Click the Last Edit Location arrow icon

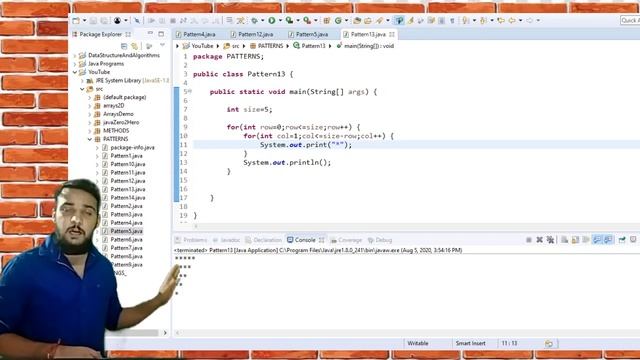coord(501,20)
